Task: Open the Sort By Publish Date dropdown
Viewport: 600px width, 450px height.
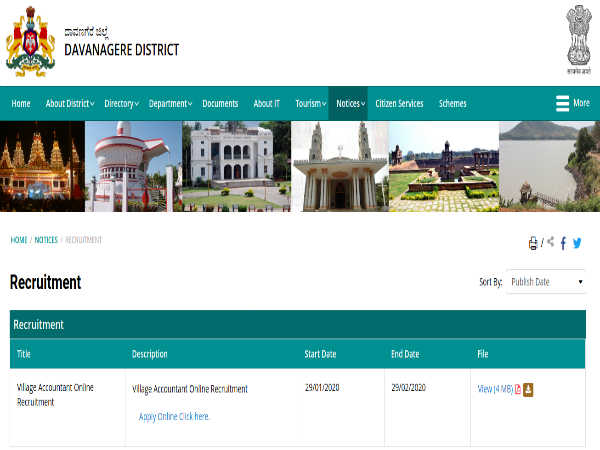Action: coord(546,282)
